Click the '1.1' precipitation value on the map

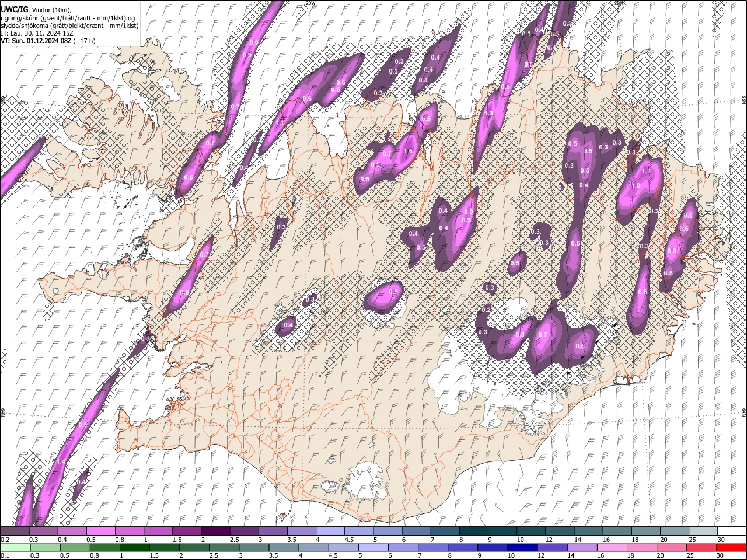click(x=645, y=172)
